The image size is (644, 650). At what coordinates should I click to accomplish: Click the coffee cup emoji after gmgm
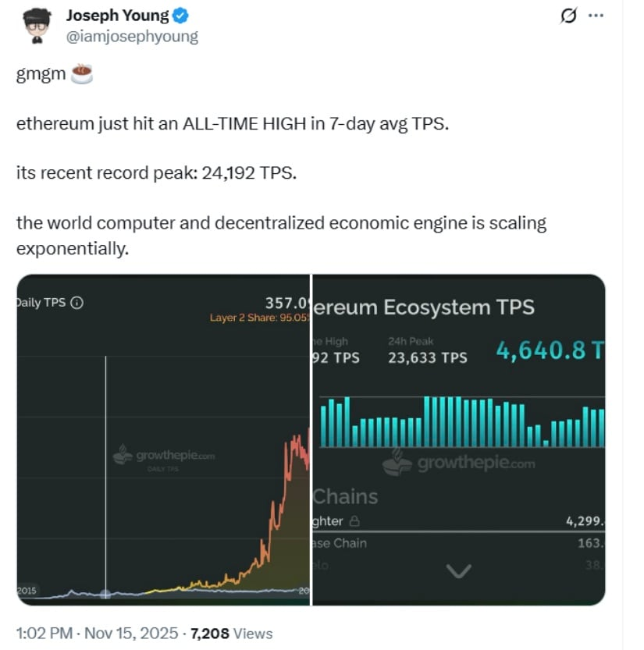[x=82, y=76]
